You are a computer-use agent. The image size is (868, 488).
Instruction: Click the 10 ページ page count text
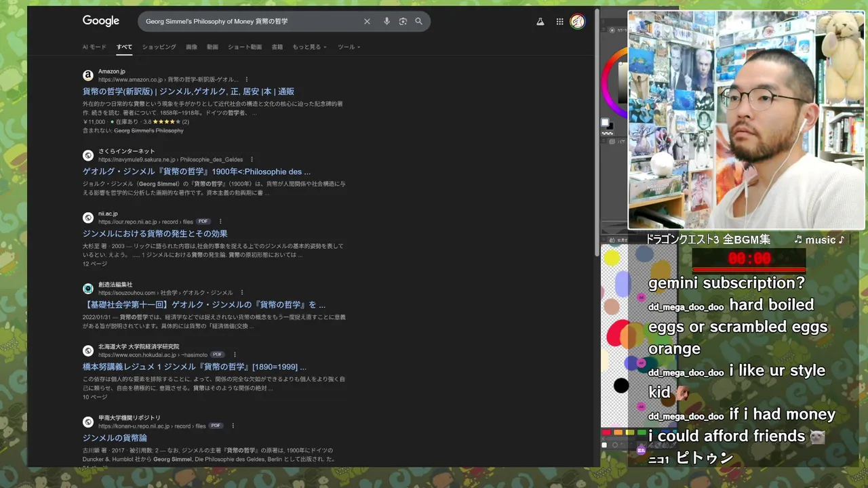point(95,396)
